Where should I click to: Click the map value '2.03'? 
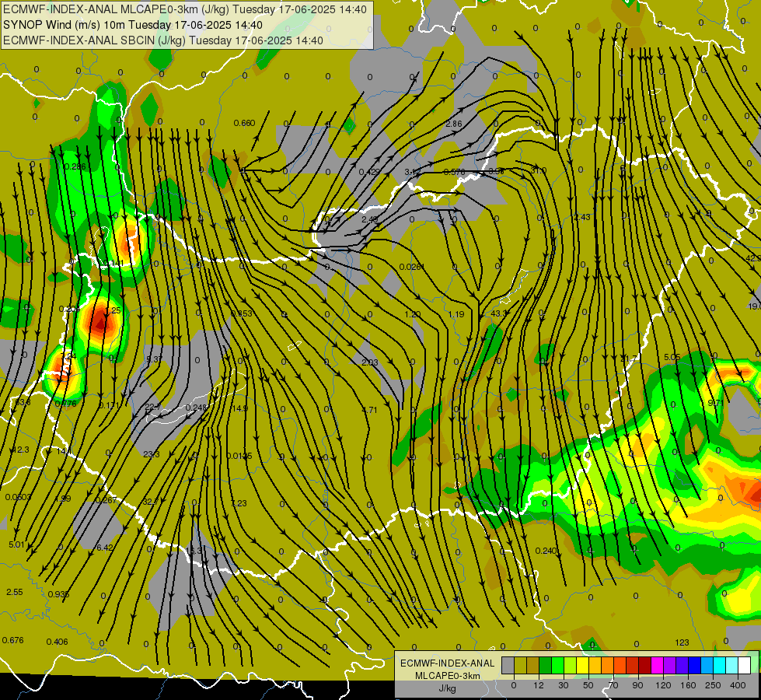[370, 362]
